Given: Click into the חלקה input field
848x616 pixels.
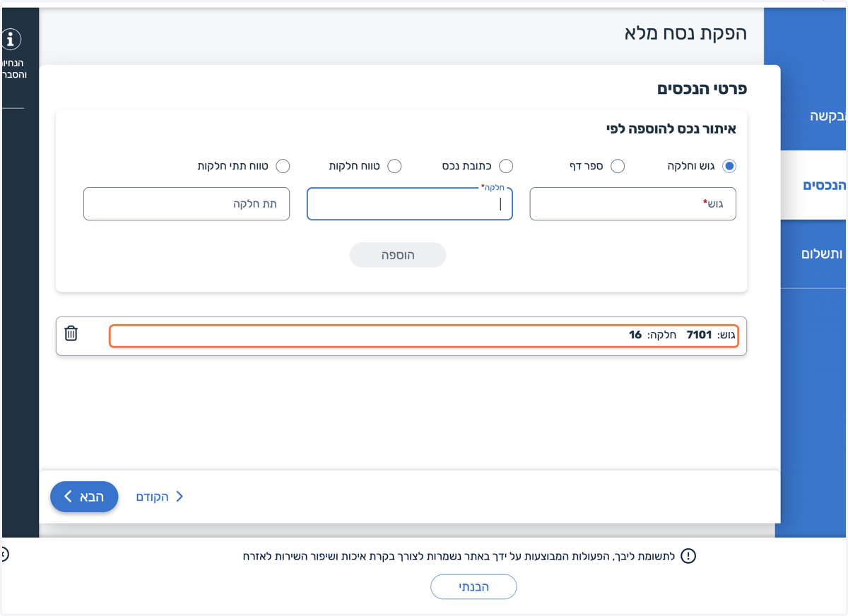Looking at the screenshot, I should click(x=409, y=204).
